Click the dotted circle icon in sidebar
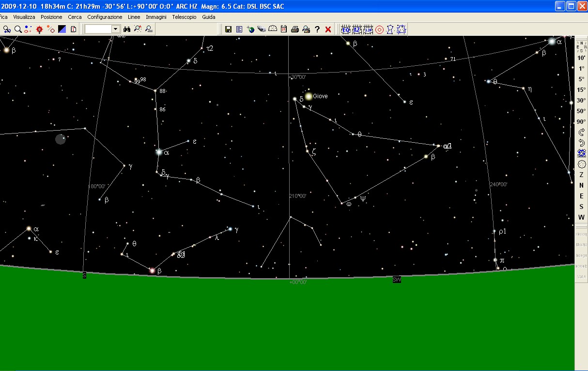Viewport: 588px width, 371px height. (x=581, y=164)
